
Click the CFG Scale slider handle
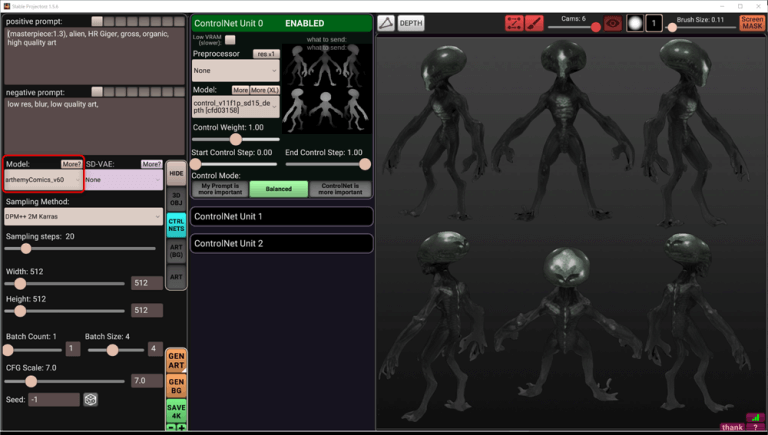tap(31, 381)
